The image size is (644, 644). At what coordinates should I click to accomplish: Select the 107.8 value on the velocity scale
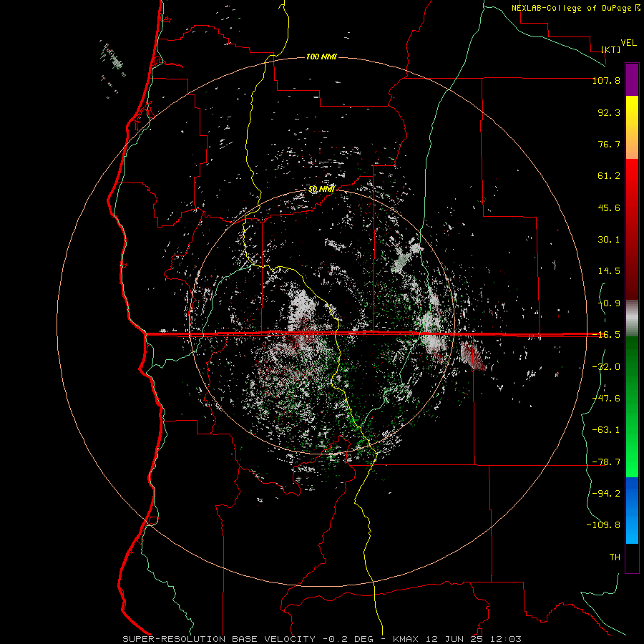606,80
